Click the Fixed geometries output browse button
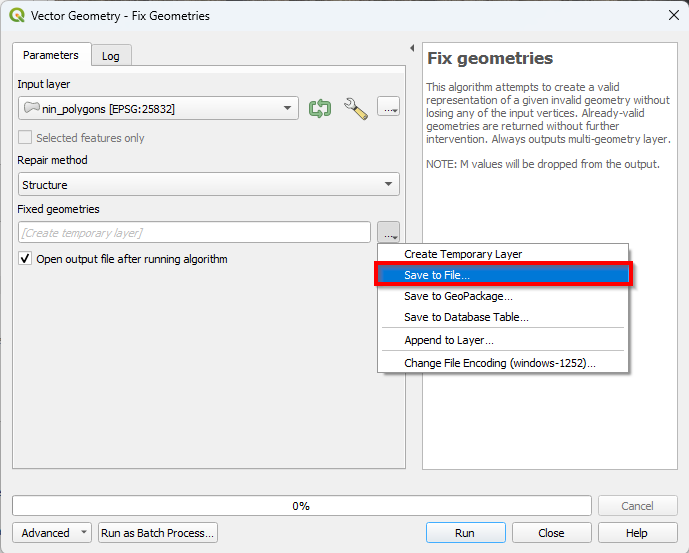Image resolution: width=689 pixels, height=553 pixels. pyautogui.click(x=389, y=233)
